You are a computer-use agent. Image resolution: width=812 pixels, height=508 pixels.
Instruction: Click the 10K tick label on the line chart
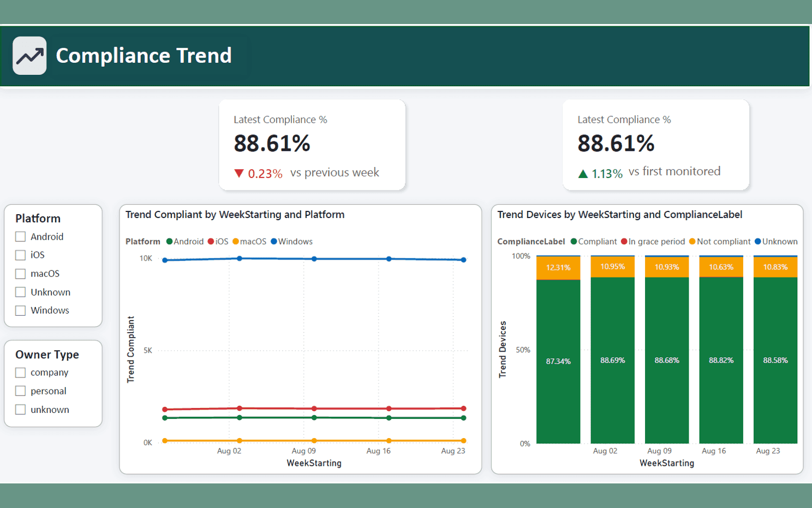(146, 258)
